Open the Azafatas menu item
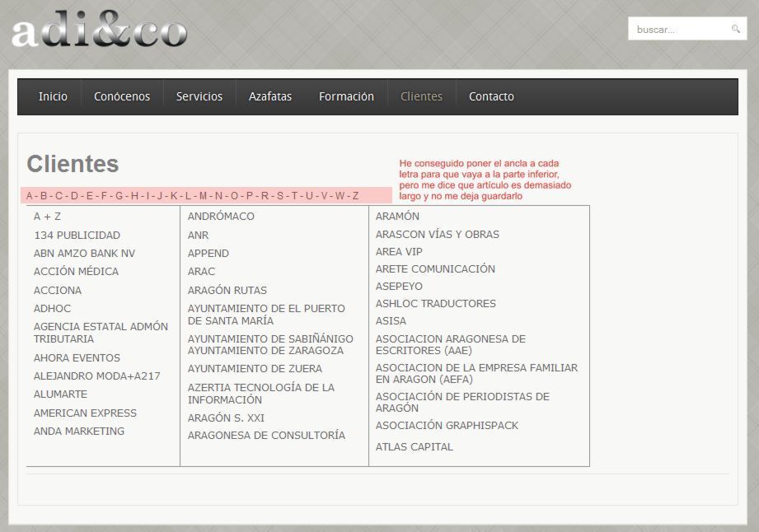The image size is (759, 532). [x=270, y=96]
